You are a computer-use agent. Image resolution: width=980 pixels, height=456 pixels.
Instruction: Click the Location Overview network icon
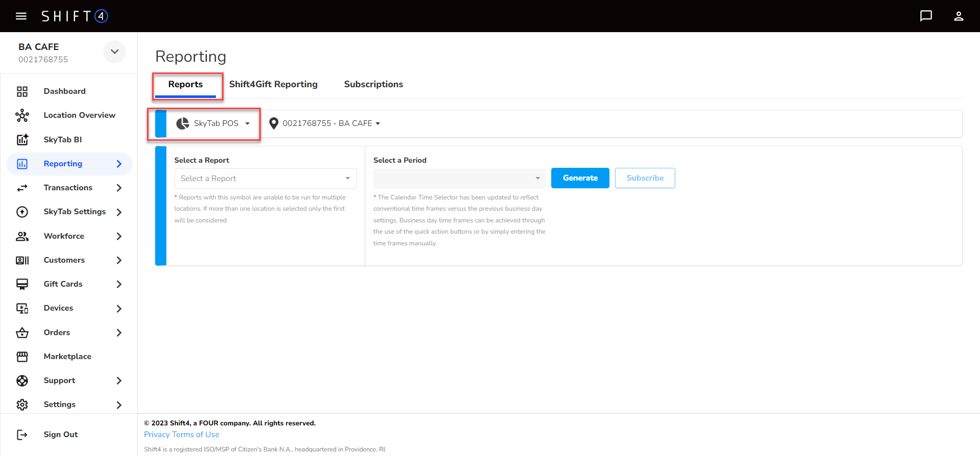22,115
